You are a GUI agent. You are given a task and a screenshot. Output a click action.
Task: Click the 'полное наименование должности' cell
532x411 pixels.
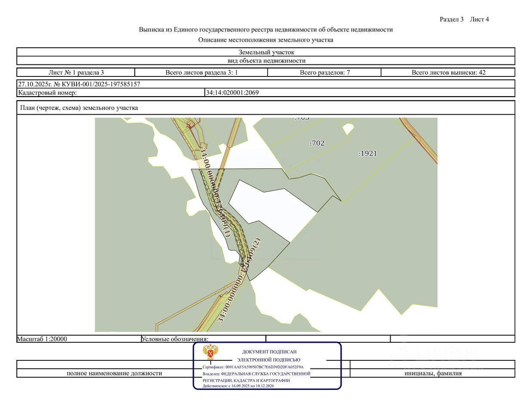(114, 373)
